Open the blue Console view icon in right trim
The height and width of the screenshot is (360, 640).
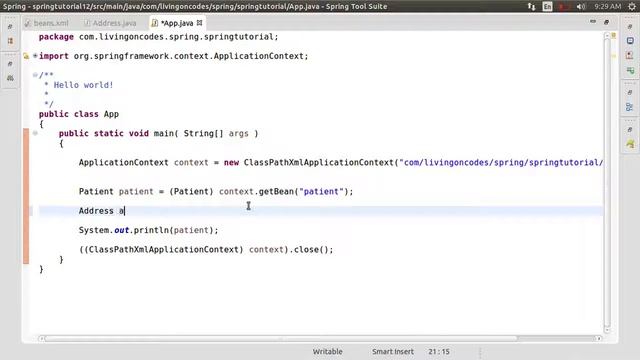[x=630, y=41]
